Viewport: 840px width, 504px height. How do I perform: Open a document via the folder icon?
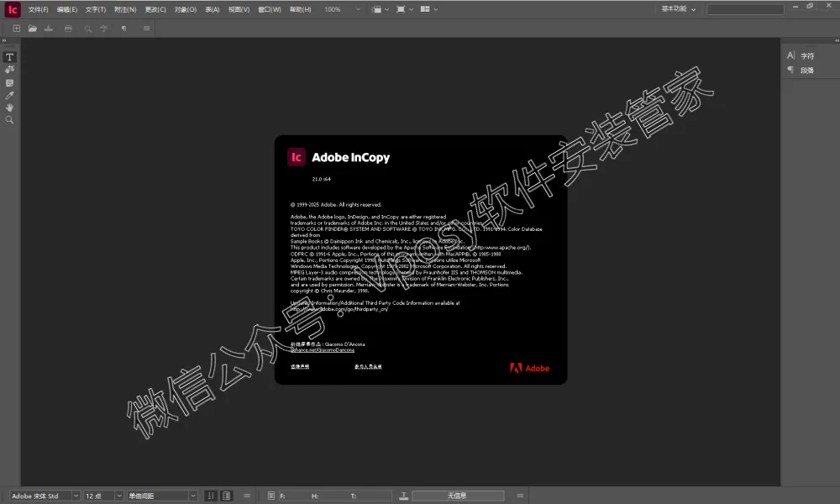coord(32,28)
